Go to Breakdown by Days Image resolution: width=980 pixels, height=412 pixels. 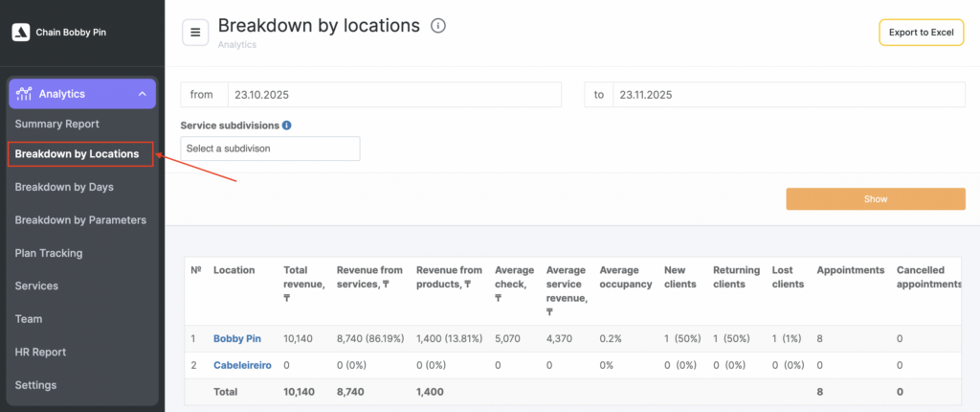point(64,187)
